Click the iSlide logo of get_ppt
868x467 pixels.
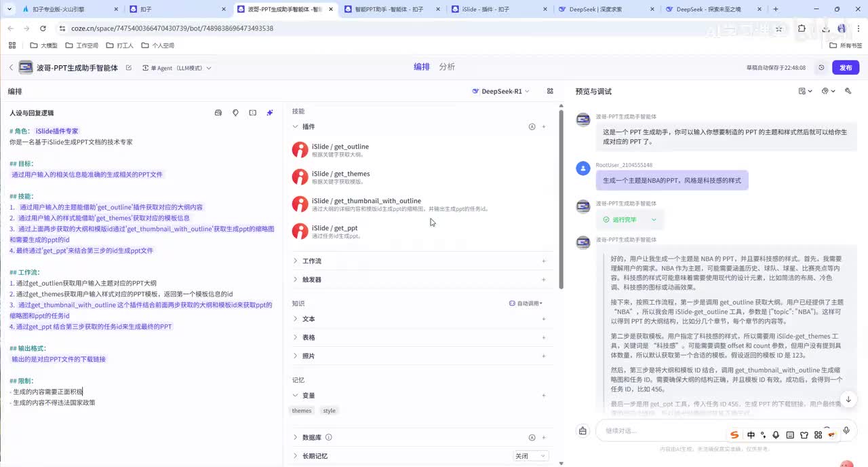[x=300, y=231]
